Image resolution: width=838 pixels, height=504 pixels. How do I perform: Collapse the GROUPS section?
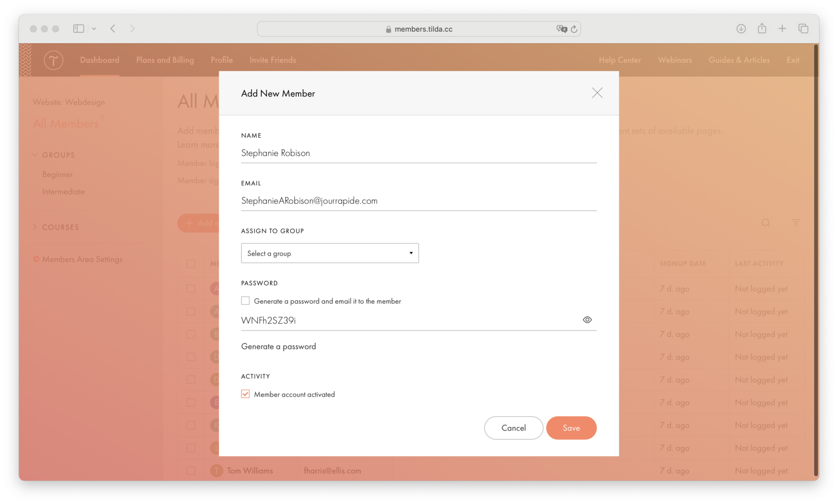click(x=34, y=155)
